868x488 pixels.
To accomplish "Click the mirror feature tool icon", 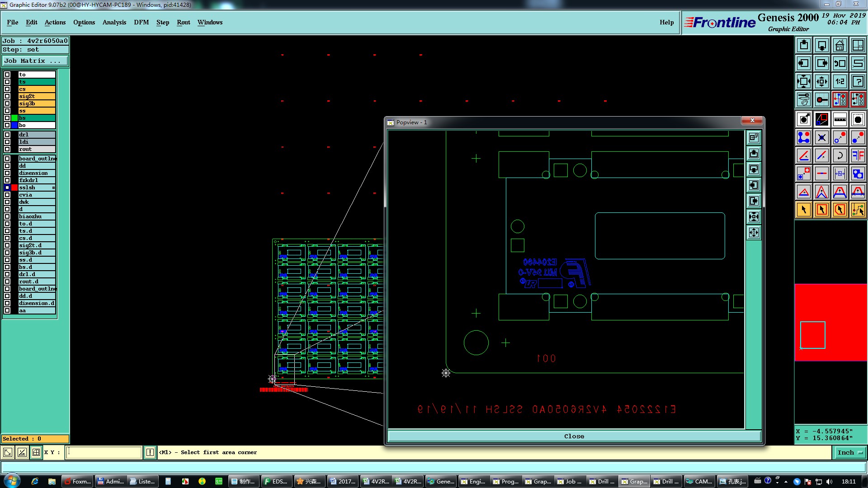I will click(x=858, y=155).
